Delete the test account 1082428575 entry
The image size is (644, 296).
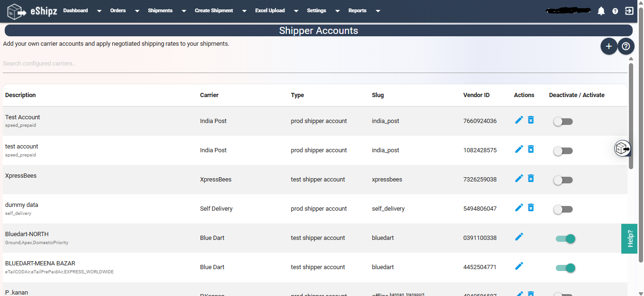point(531,149)
